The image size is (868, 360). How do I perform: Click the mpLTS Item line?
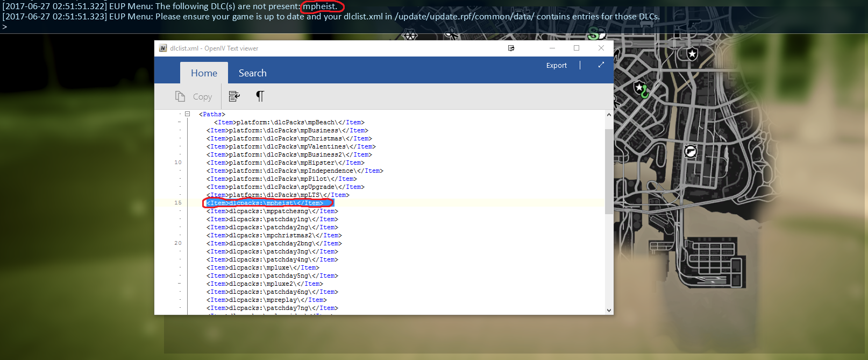278,195
